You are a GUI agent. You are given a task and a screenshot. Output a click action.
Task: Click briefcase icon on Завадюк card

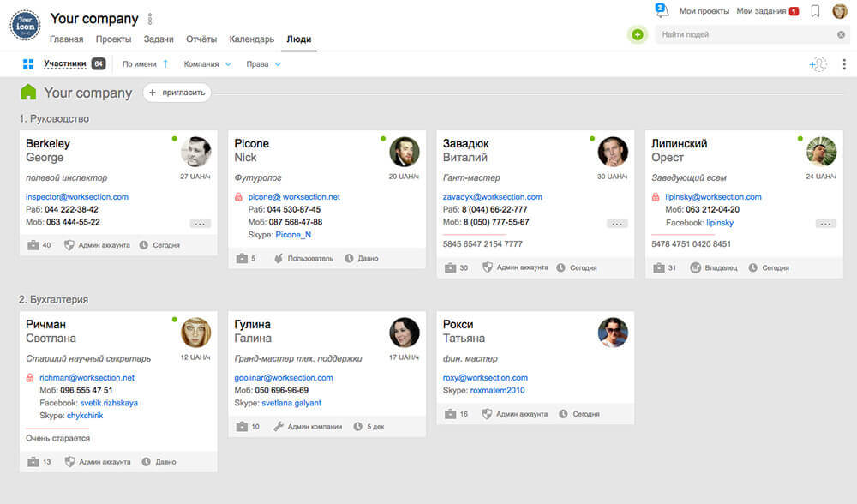[451, 267]
